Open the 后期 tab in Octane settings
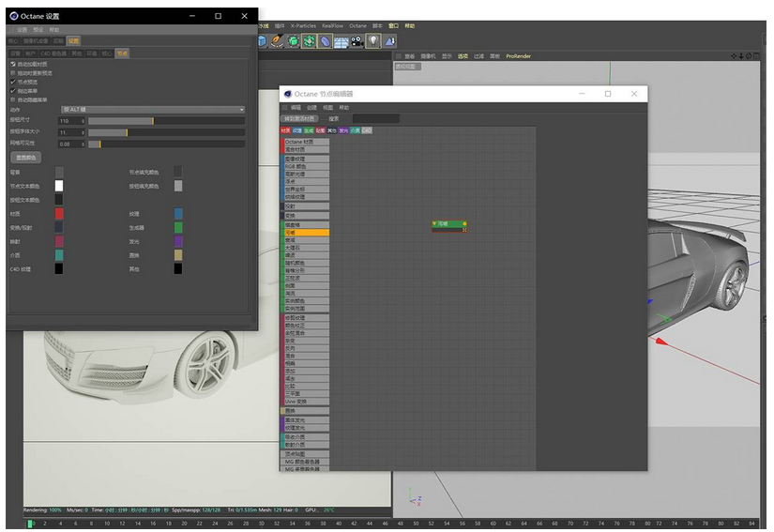The width and height of the screenshot is (774, 532). coord(58,41)
